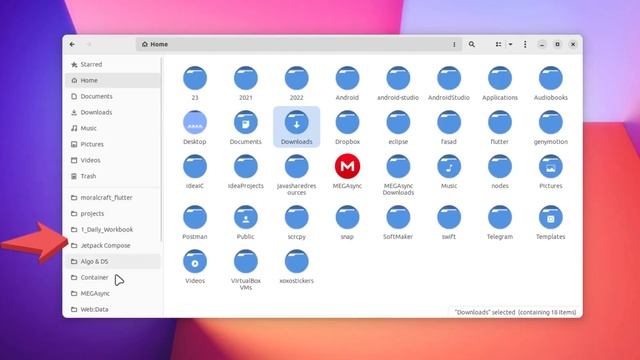Select the Postman folder

tap(195, 222)
